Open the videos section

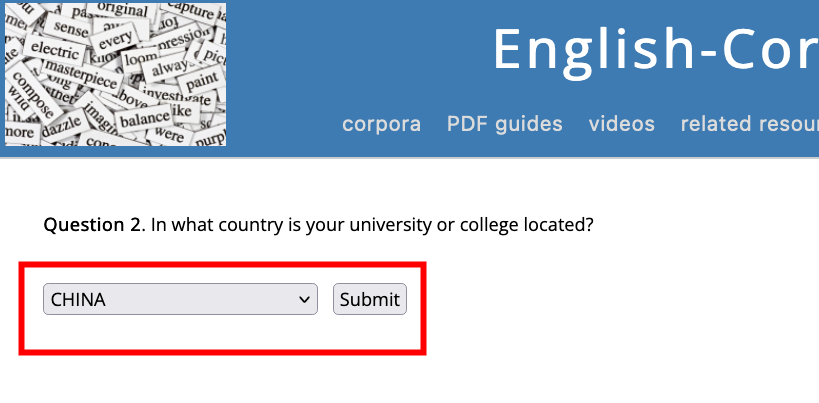621,124
